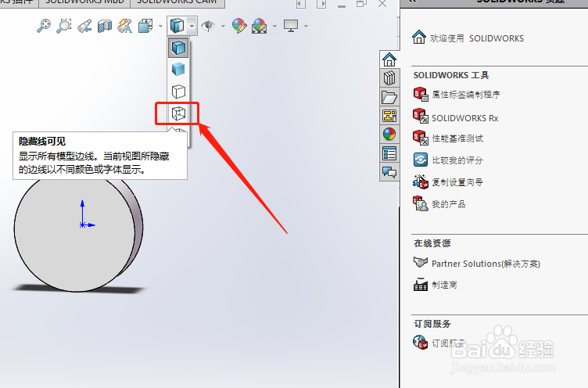
Task: Start 复制设置向导
Action: (457, 182)
